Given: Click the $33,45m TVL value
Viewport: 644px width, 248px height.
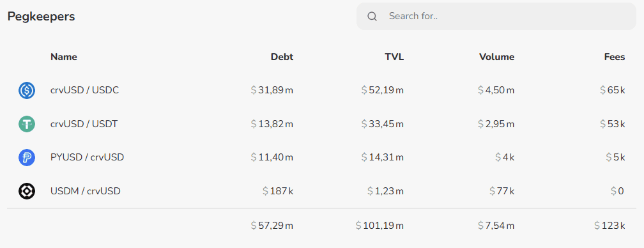Looking at the screenshot, I should [382, 124].
